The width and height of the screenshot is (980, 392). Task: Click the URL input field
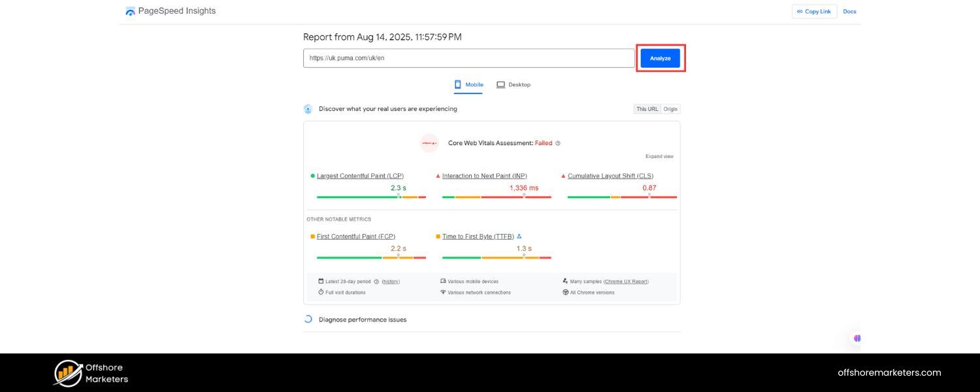click(468, 58)
